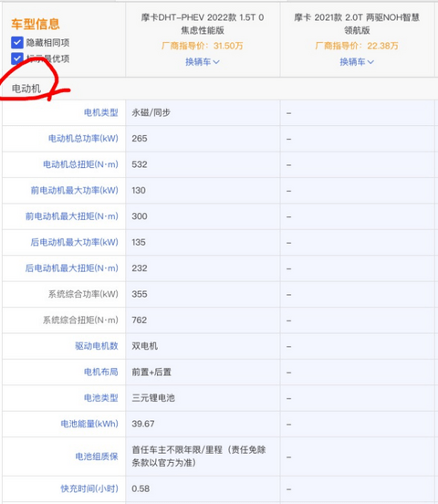Click the 电池类型 parameter link

coord(101,398)
